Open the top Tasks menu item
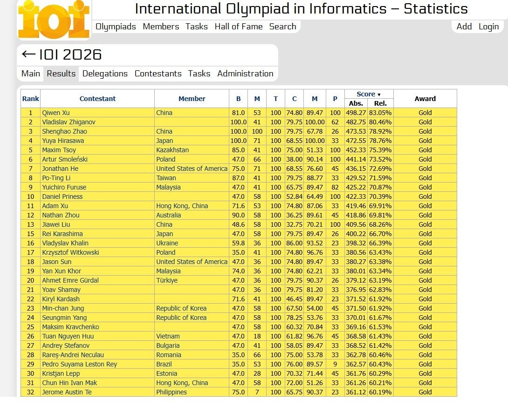 [x=196, y=27]
